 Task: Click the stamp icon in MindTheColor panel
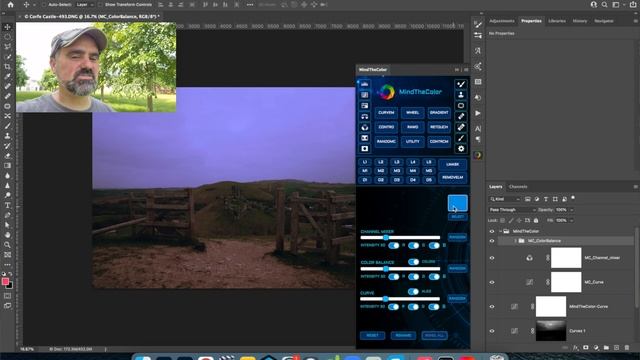[461, 95]
